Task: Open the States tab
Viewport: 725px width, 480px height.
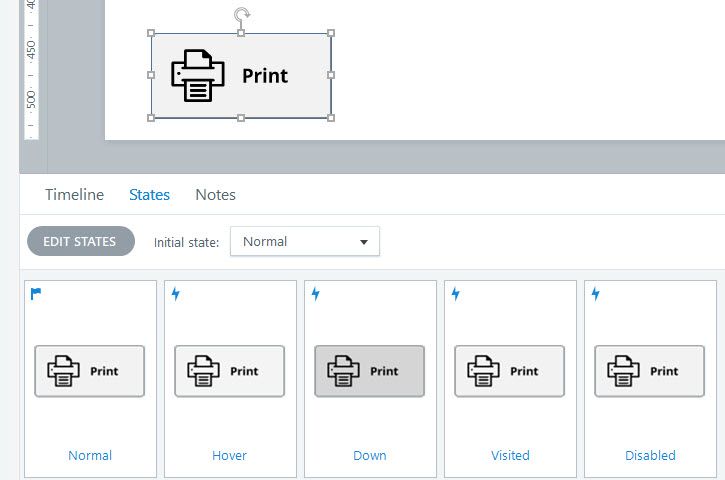Action: coord(149,195)
